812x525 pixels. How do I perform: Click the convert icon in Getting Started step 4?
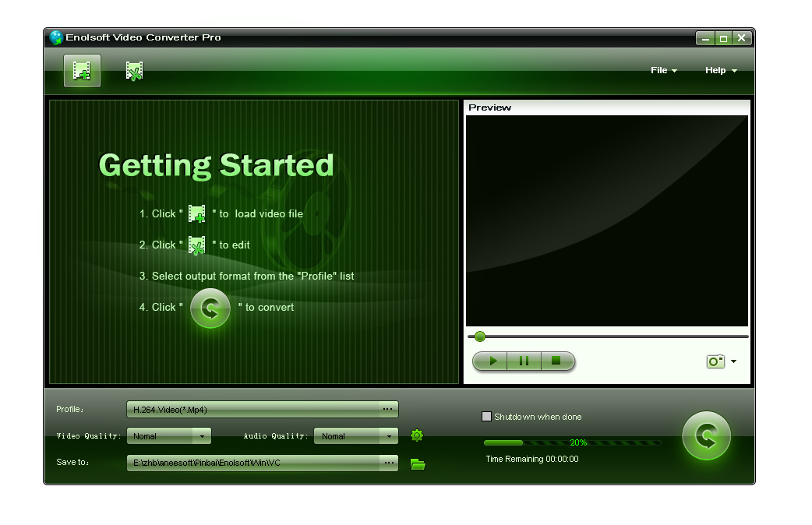coord(210,308)
